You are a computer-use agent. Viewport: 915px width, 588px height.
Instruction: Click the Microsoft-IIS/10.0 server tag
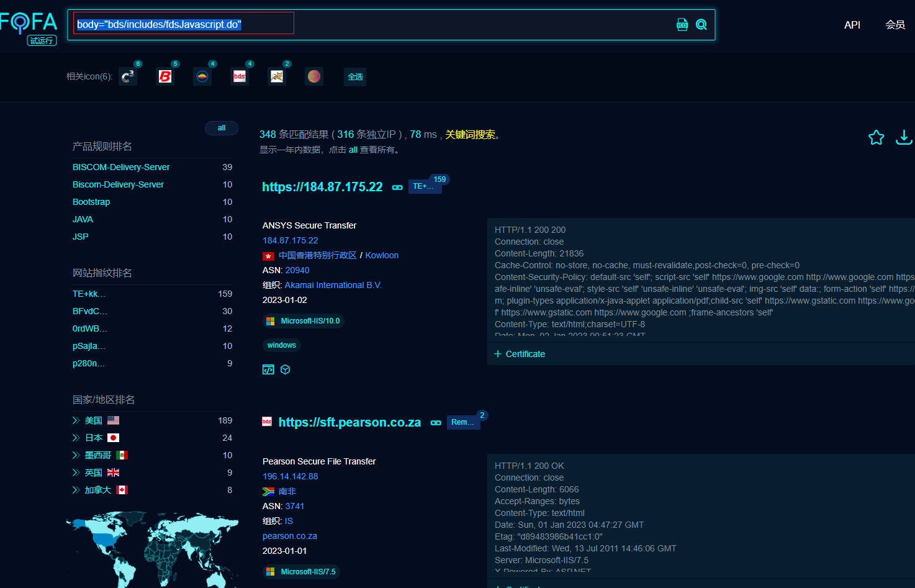304,321
